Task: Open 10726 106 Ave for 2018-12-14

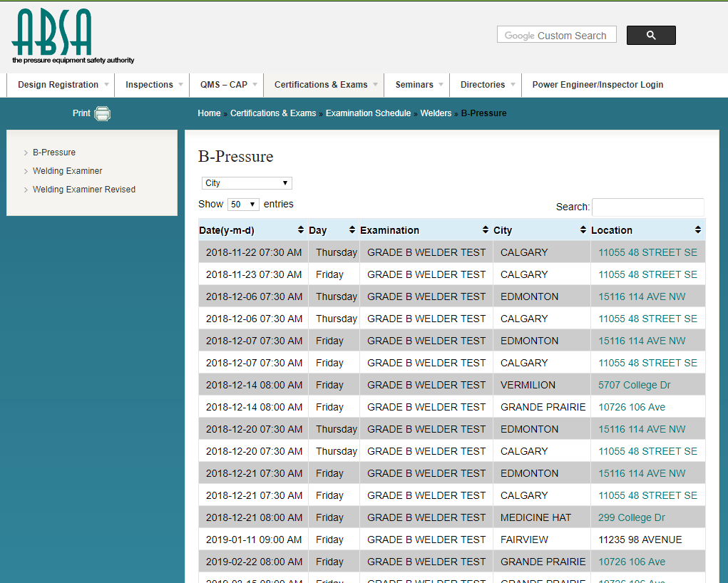Action: [x=632, y=407]
